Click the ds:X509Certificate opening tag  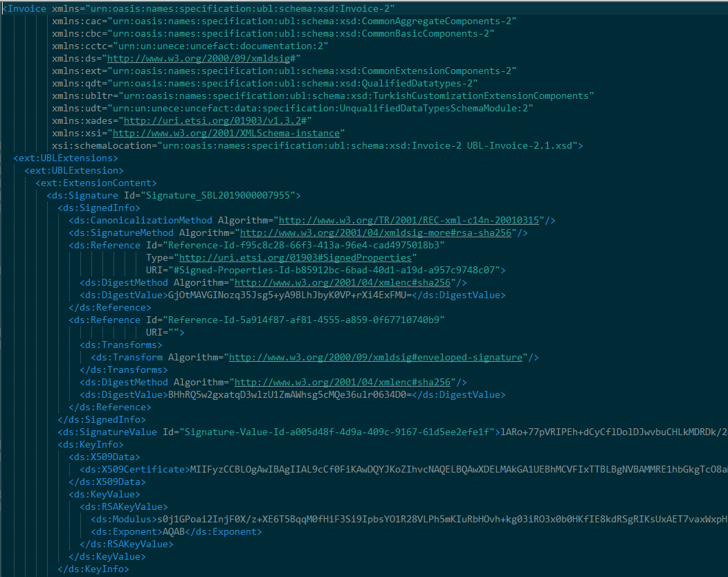tap(134, 469)
